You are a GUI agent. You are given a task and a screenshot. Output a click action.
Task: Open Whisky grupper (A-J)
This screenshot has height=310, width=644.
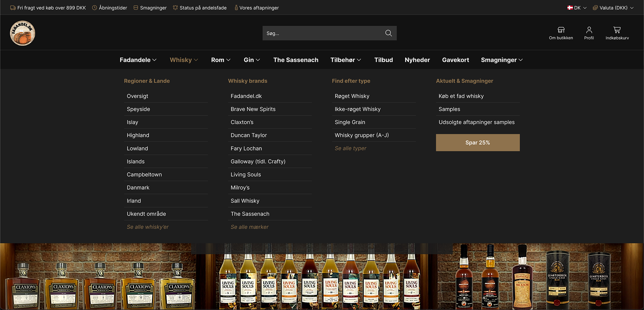pyautogui.click(x=374, y=135)
